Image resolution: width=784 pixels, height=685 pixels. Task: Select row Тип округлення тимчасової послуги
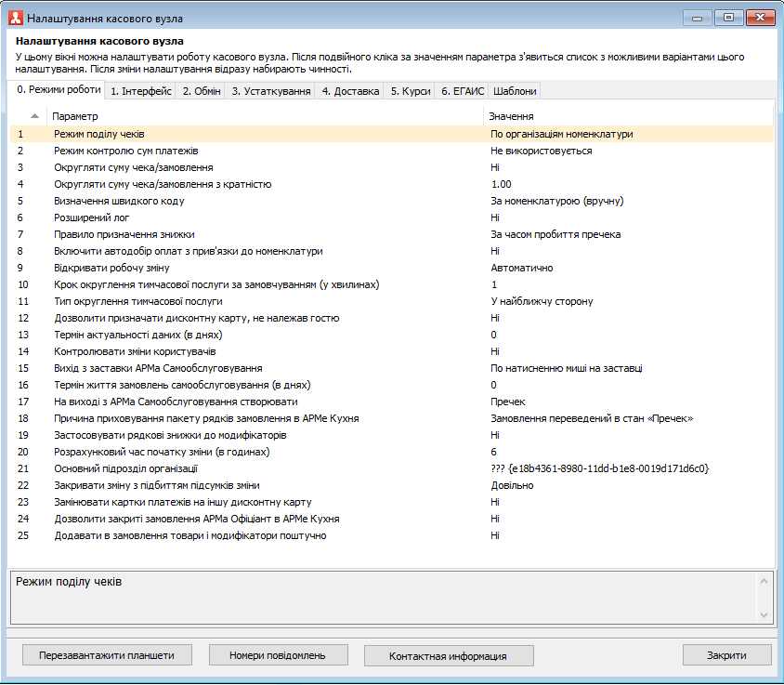click(391, 301)
